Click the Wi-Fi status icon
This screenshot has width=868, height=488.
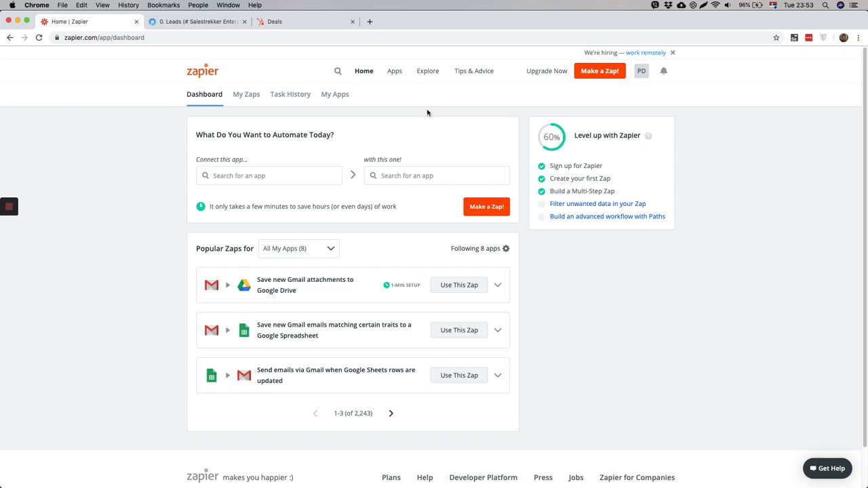[715, 5]
